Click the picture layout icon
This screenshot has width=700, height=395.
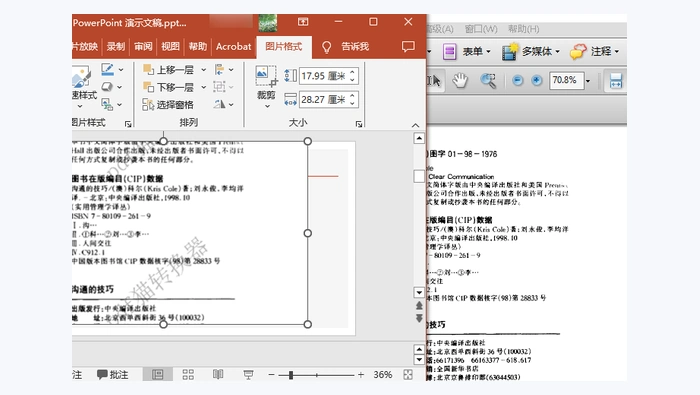pos(107,104)
